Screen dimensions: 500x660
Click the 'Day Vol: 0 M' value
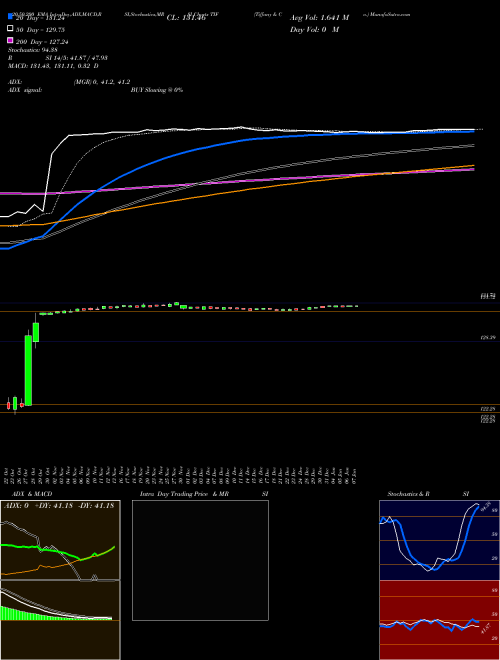pyautogui.click(x=314, y=29)
